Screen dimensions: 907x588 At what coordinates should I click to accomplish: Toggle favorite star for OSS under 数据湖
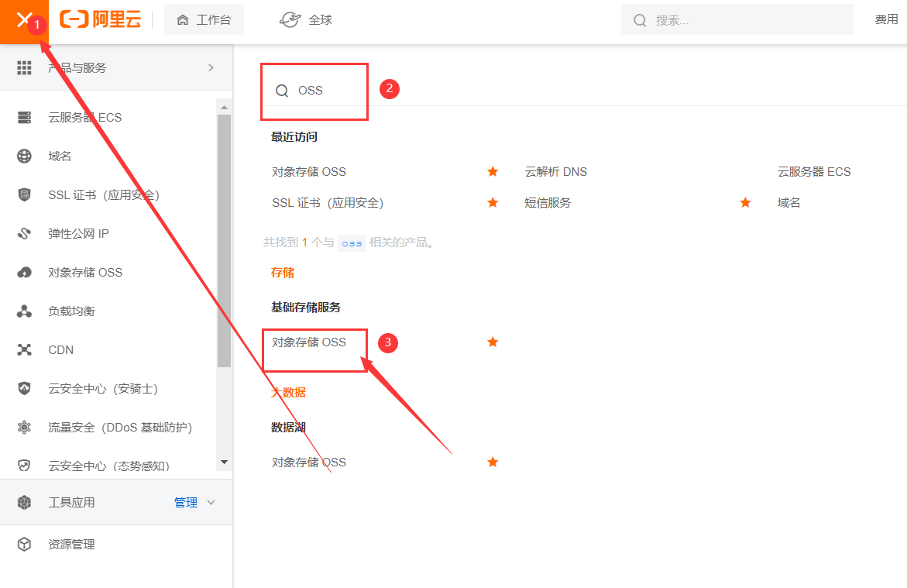493,462
